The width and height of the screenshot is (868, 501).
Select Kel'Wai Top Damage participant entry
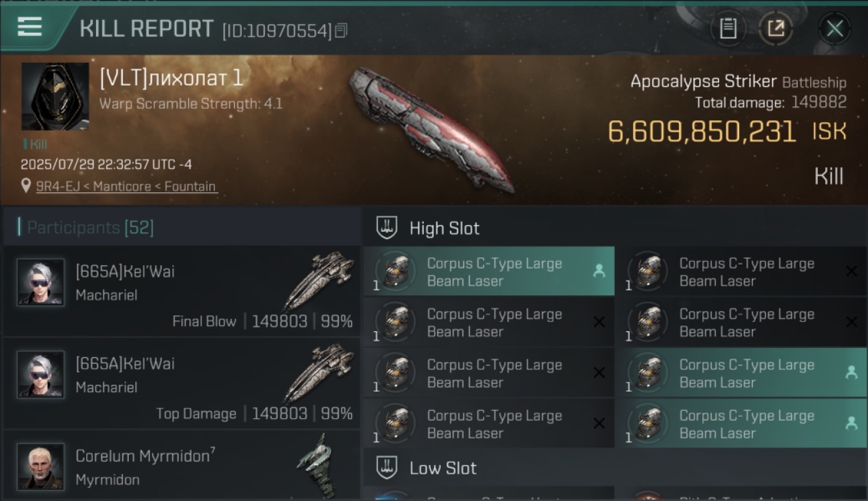pos(180,383)
